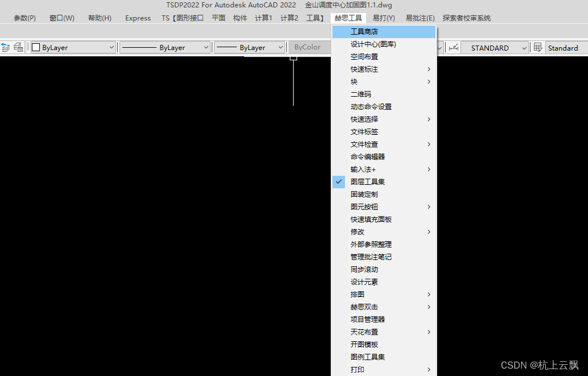Expand the 天花布置 submenu
The image size is (588, 376).
[384, 332]
